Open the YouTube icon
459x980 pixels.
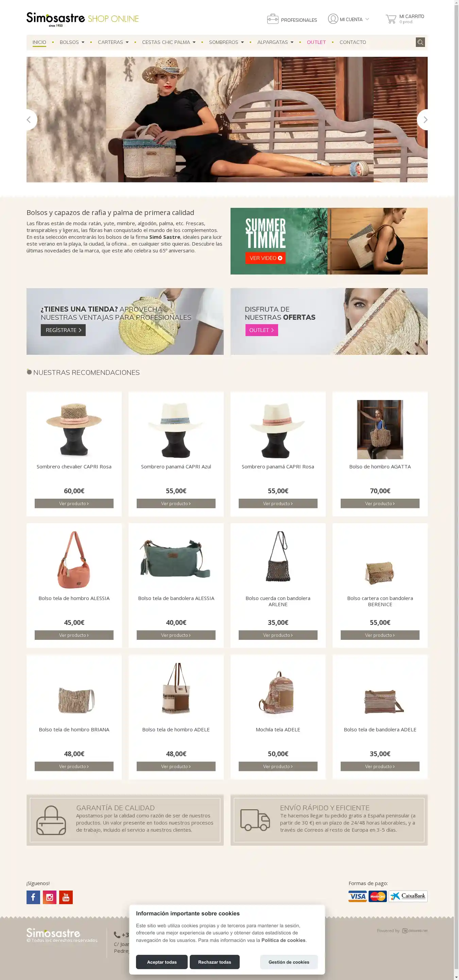click(x=66, y=897)
